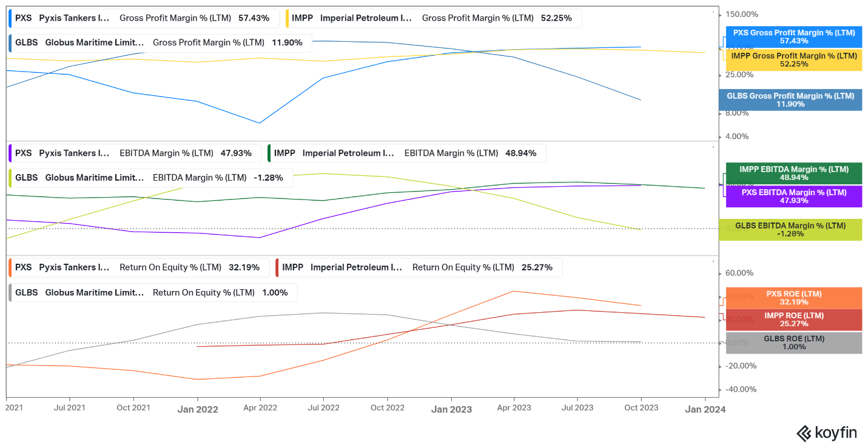Viewport: 868px width, 448px height.
Task: Click the IMPP Return On Equity legend
Action: click(419, 267)
